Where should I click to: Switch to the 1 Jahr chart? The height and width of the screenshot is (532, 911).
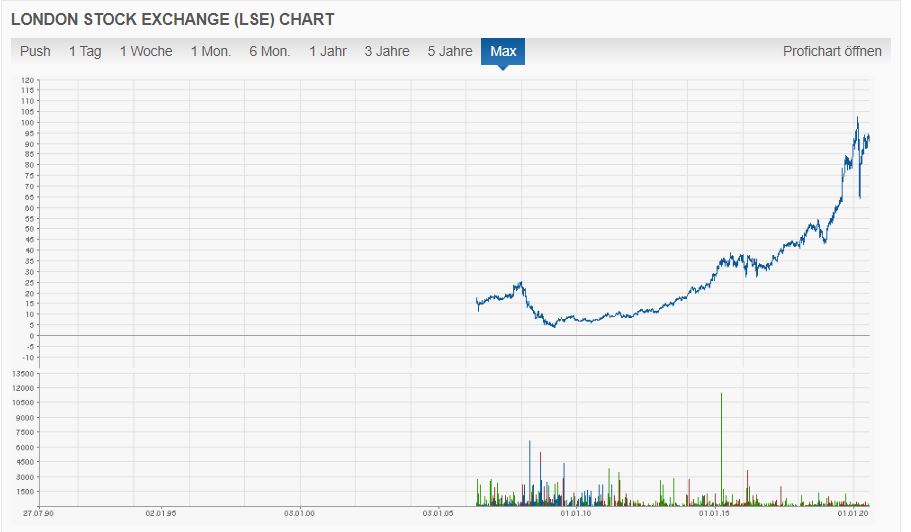click(328, 51)
